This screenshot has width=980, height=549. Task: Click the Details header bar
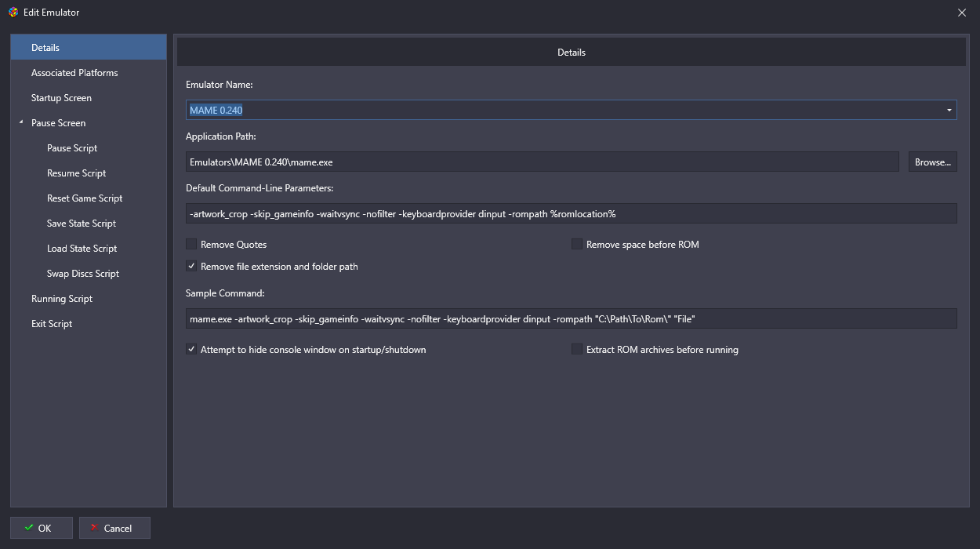[x=572, y=52]
